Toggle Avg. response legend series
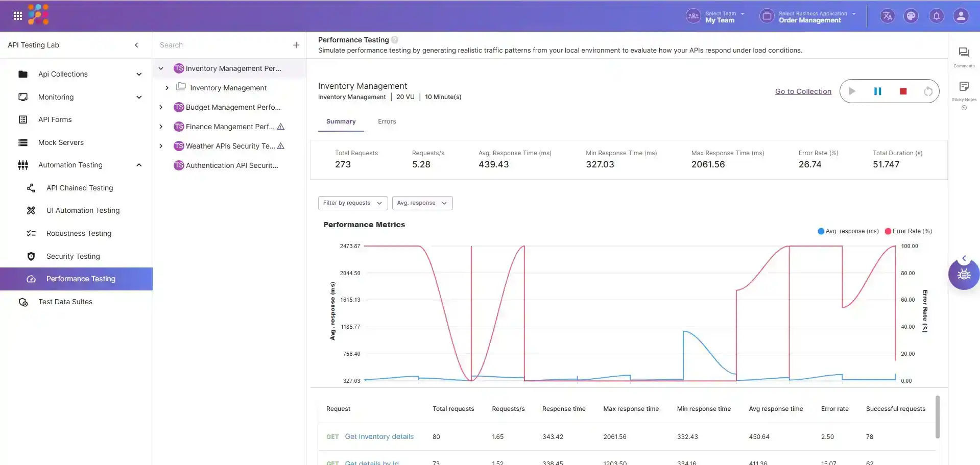 [x=848, y=231]
